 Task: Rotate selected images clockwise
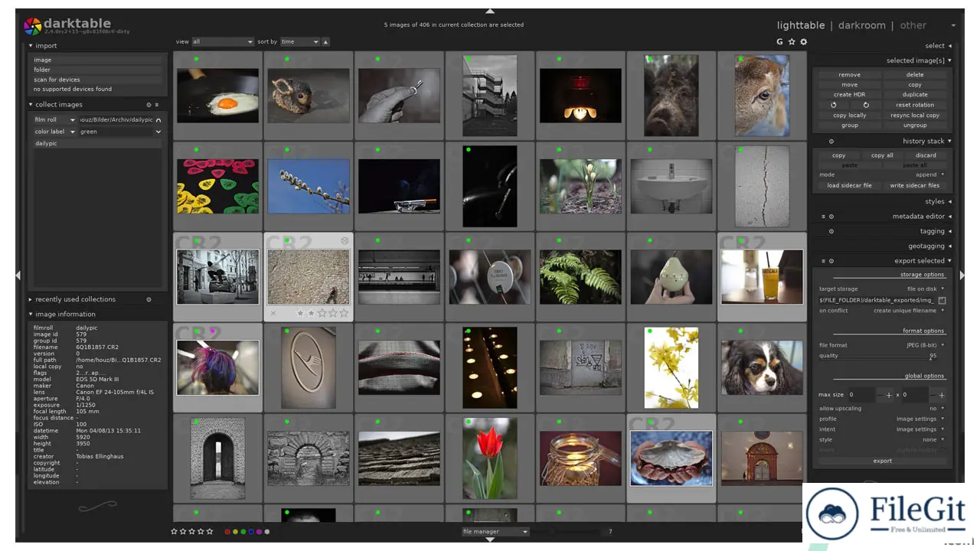pyautogui.click(x=866, y=105)
